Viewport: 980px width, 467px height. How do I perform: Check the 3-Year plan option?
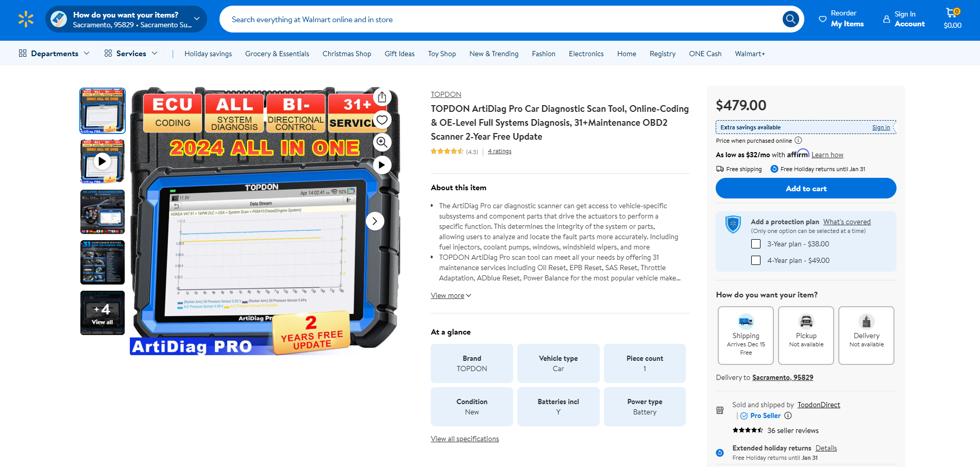tap(756, 244)
